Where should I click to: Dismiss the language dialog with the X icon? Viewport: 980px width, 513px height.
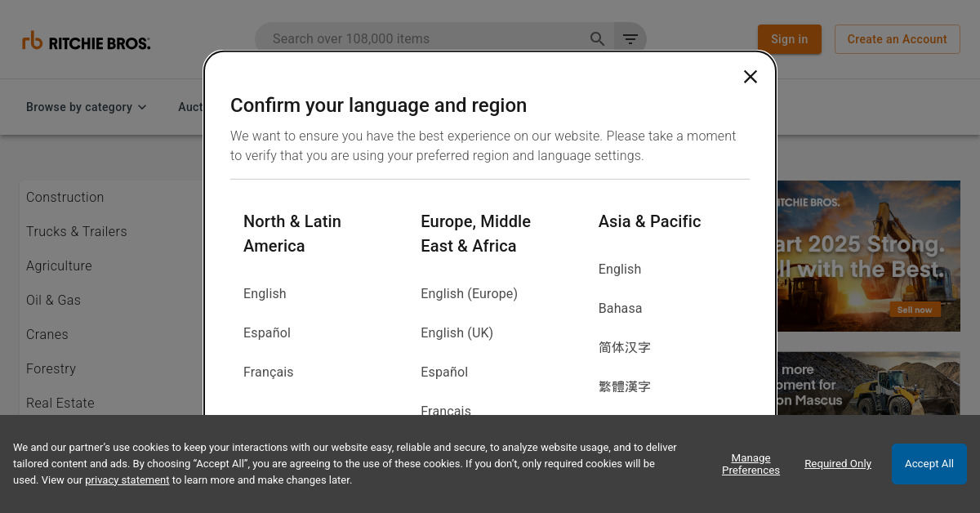tap(751, 76)
